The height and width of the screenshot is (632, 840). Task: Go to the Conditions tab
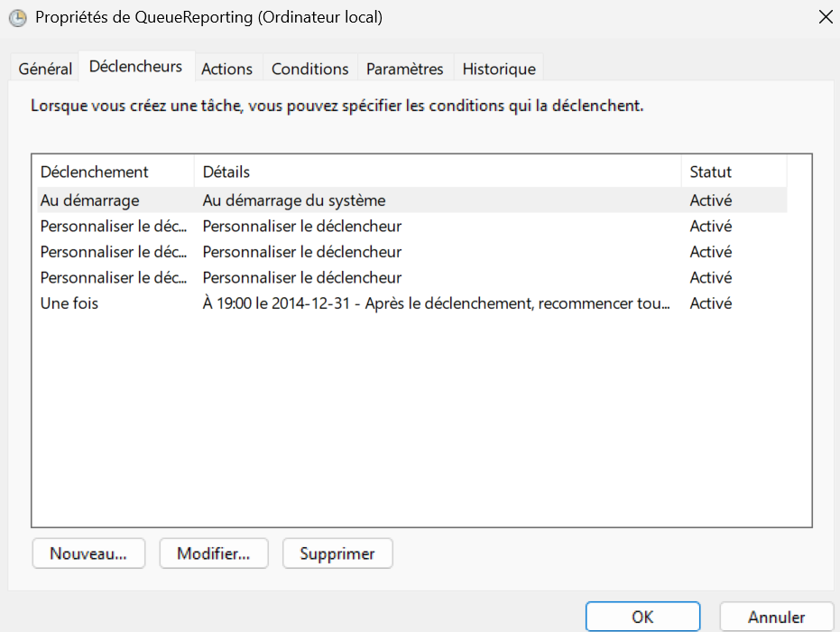[x=309, y=69]
